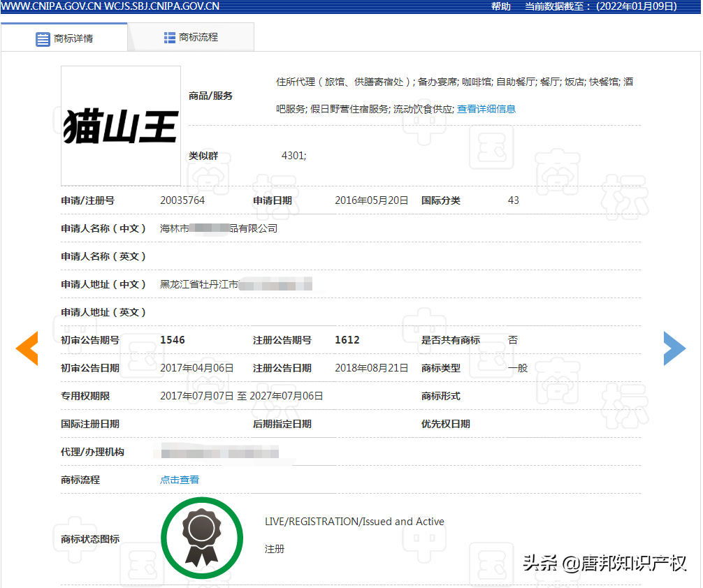Click the green registered status badge
703x588 pixels.
(202, 538)
